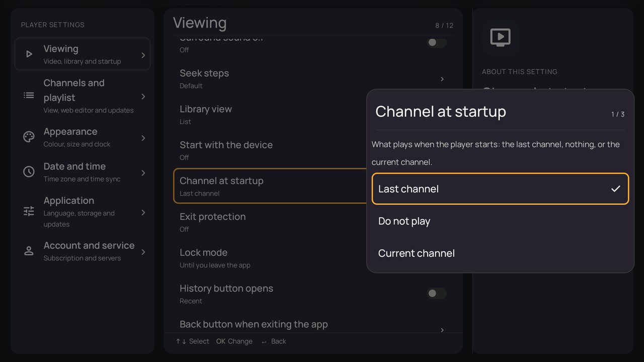This screenshot has width=644, height=362.
Task: Select the Viewing play icon in sidebar
Action: (29, 54)
